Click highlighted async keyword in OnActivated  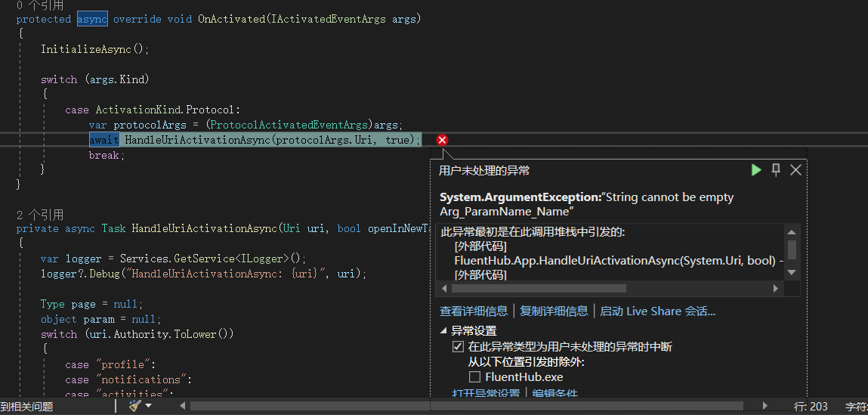pos(92,20)
